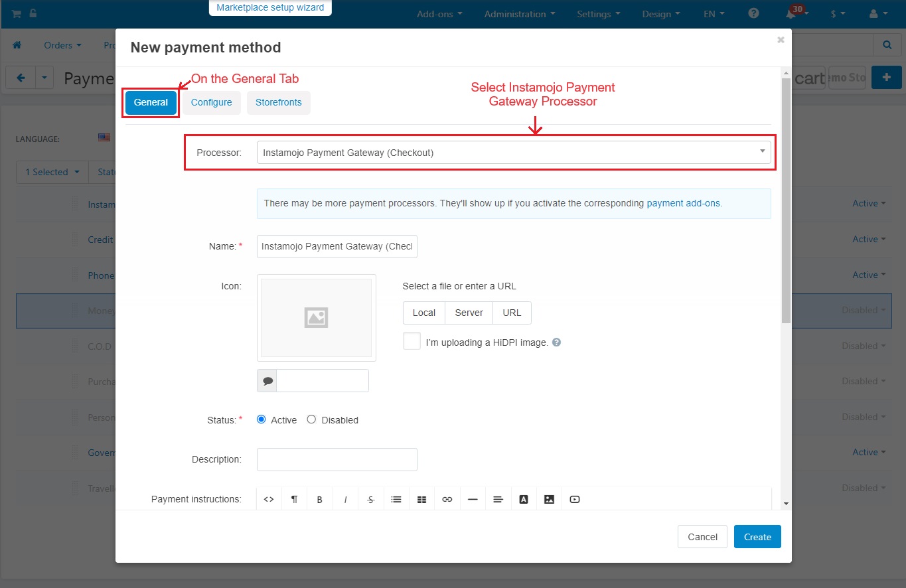Click the blue plus add button
Screen dimensions: 906x588
[x=887, y=78]
